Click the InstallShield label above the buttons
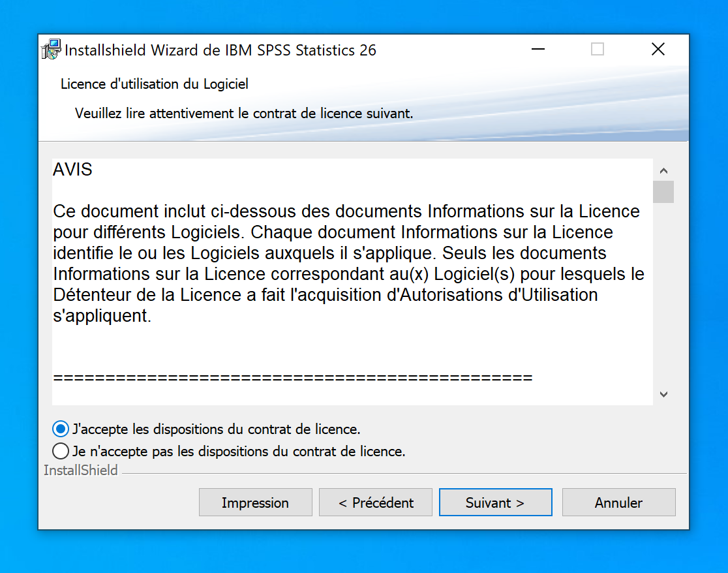Viewport: 728px width, 573px height. coord(81,471)
